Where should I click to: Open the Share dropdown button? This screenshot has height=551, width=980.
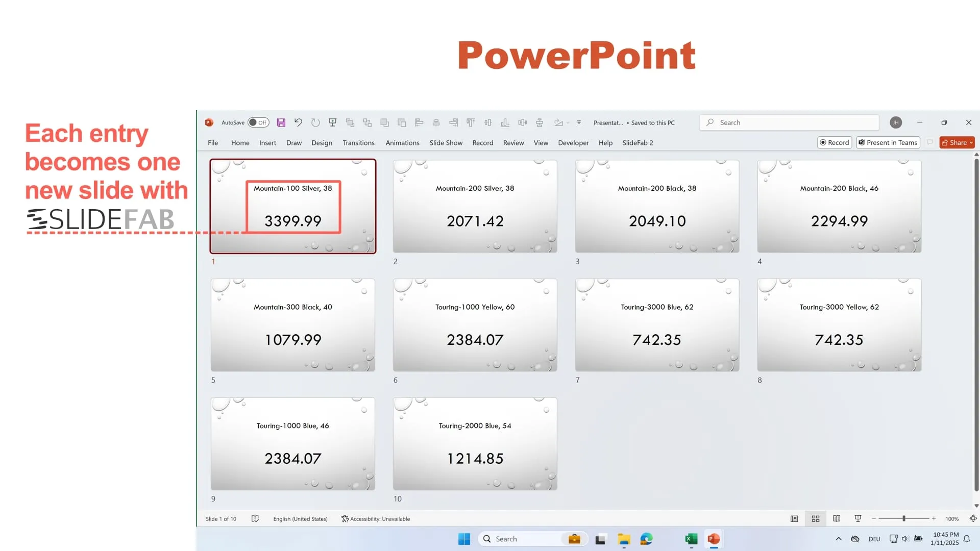(957, 142)
